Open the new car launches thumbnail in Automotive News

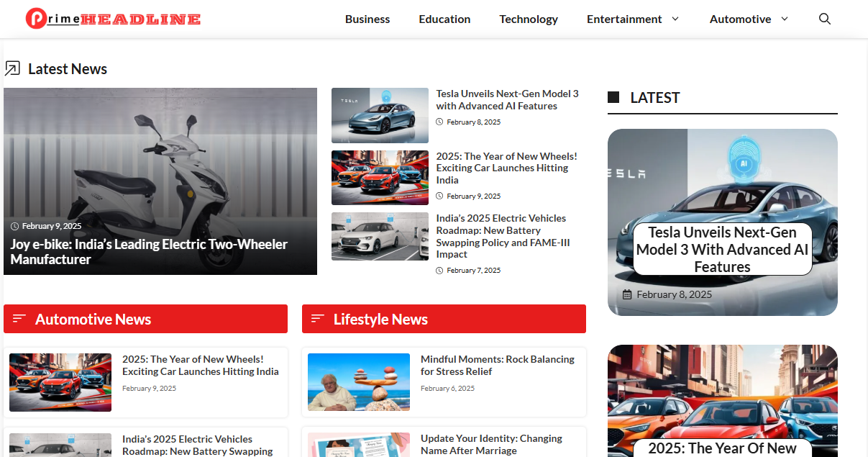pos(60,382)
